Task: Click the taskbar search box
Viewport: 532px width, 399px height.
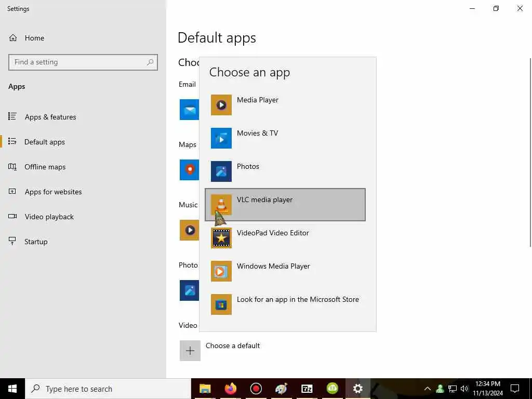Action: click(x=108, y=389)
